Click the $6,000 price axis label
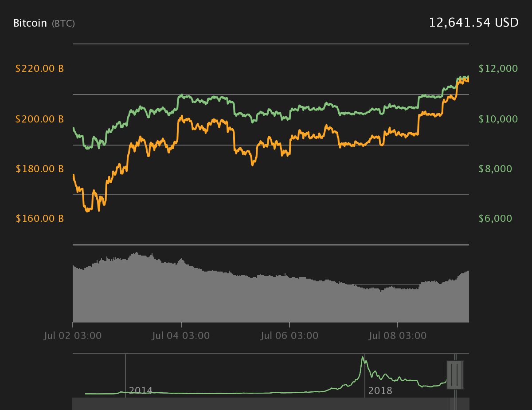 (495, 218)
